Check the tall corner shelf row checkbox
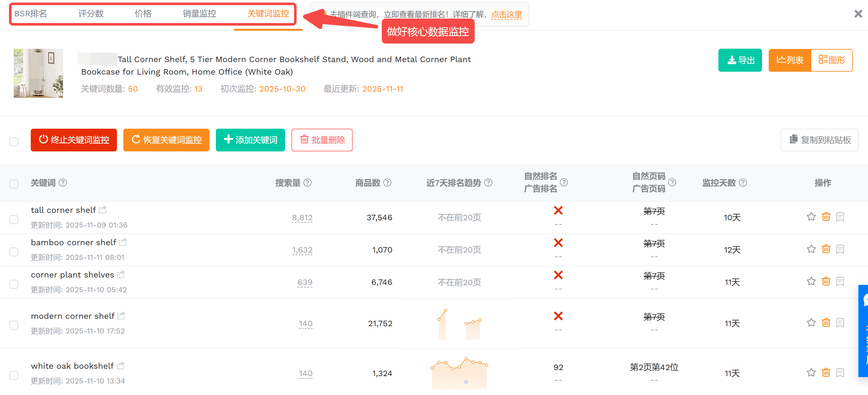Screen dimensions: 868x395 [x=14, y=220]
